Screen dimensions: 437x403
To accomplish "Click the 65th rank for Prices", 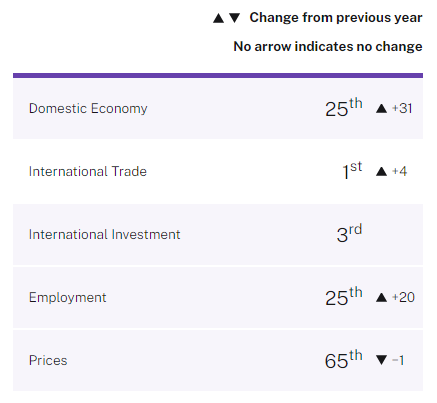I will tap(344, 359).
